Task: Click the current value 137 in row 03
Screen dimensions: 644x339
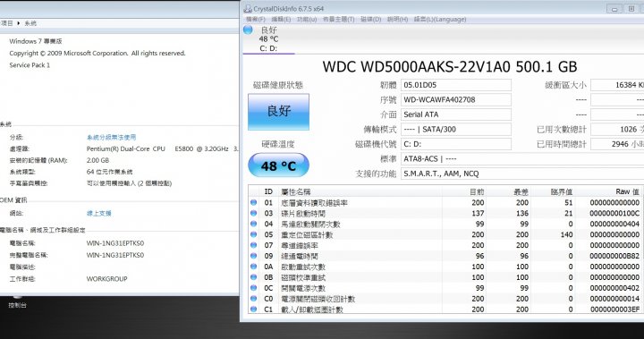Action: click(x=478, y=213)
